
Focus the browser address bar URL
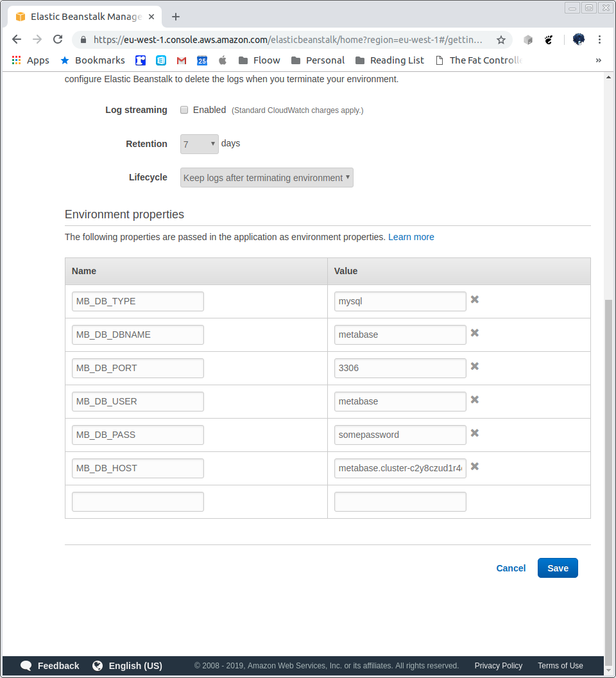coord(287,40)
